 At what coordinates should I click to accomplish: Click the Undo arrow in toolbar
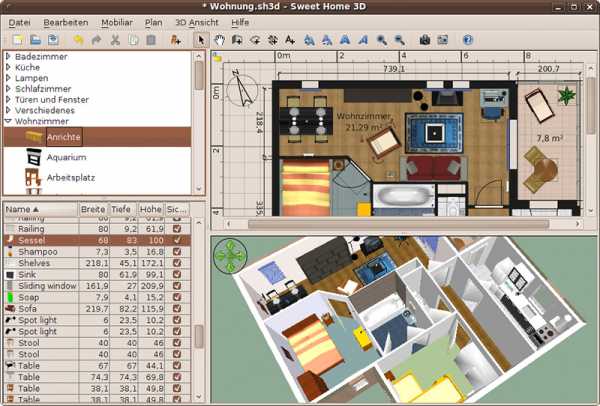(78, 40)
